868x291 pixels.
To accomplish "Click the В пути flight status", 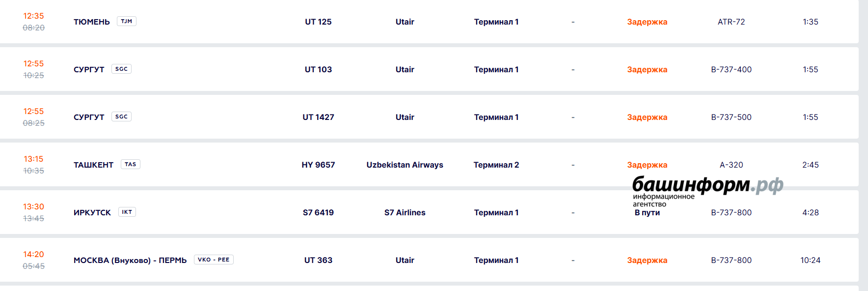I will pos(647,213).
